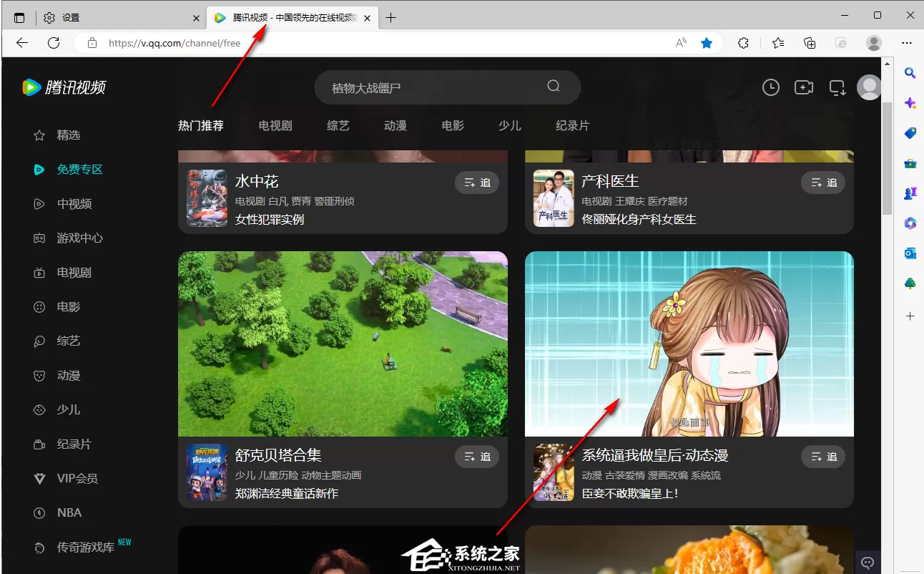Open Search in the Edge sidebar

point(910,72)
